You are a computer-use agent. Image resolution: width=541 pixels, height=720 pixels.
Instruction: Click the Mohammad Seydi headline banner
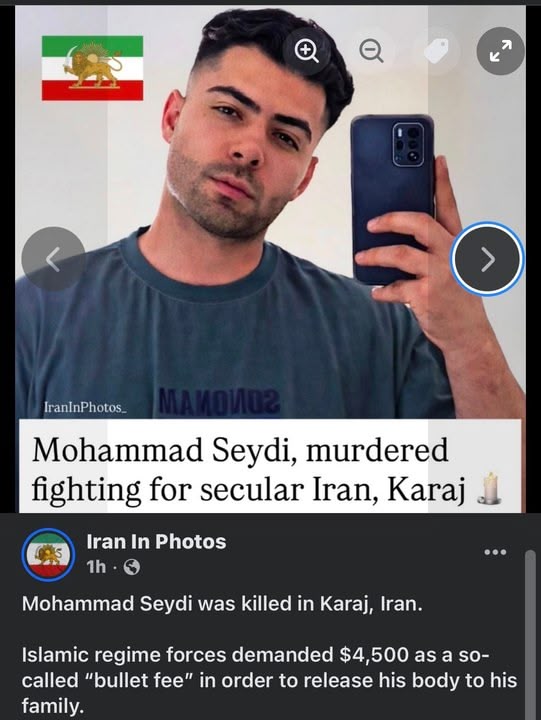[270, 466]
